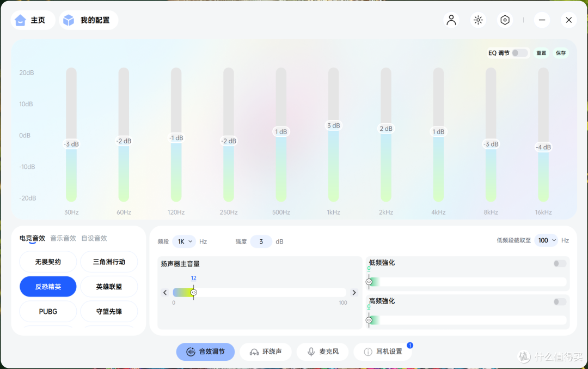Screen dimensions: 588x369
Task: Adjust the 60Hz EQ slider handle
Action: click(124, 141)
